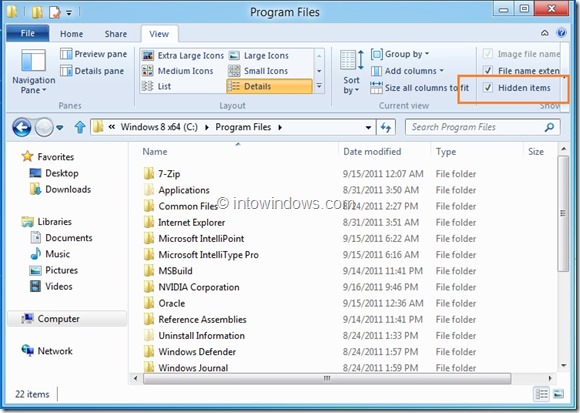Image resolution: width=580 pixels, height=413 pixels.
Task: Select Medium Icons layout
Action: [178, 71]
